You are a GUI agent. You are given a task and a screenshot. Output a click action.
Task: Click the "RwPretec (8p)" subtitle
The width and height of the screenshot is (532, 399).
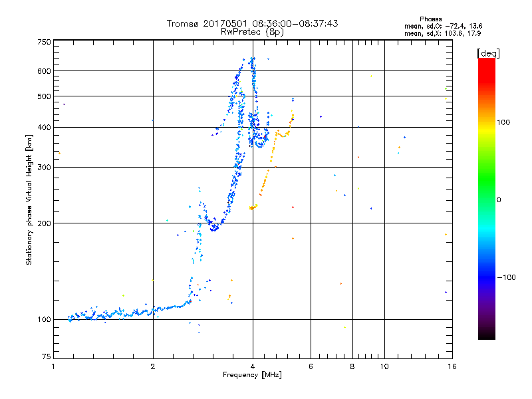(253, 32)
